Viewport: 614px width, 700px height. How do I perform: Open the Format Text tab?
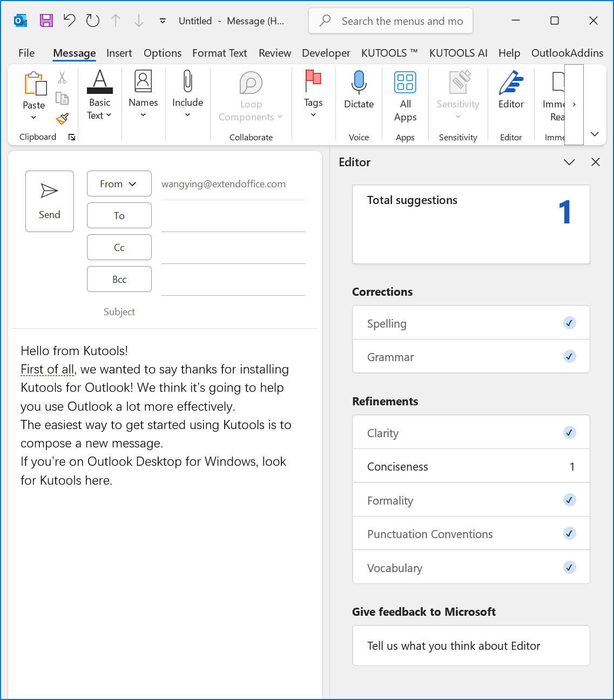pos(219,53)
